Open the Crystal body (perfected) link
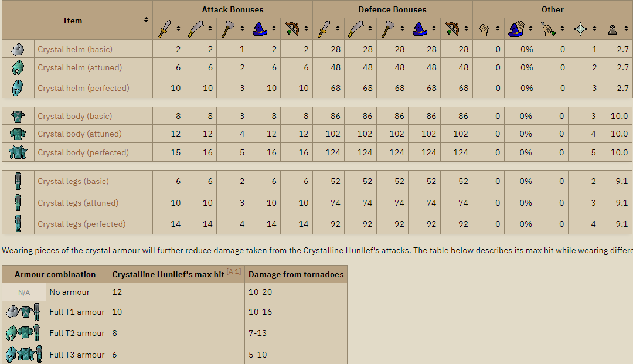The height and width of the screenshot is (364, 633). coord(83,152)
